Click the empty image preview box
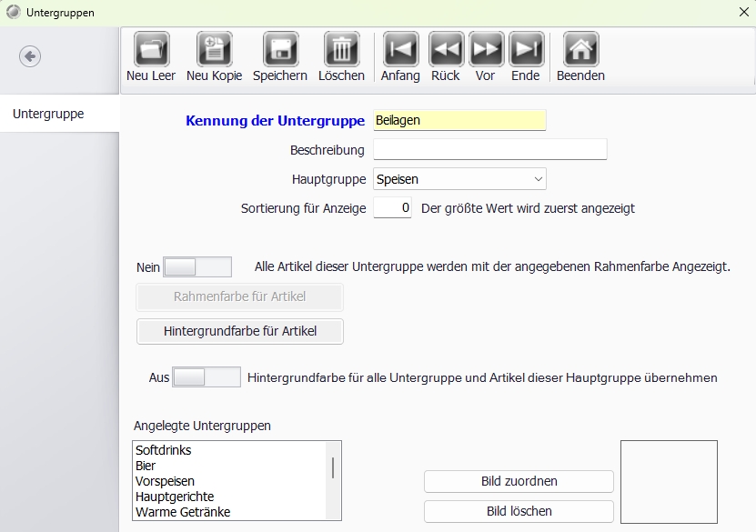 (x=669, y=482)
